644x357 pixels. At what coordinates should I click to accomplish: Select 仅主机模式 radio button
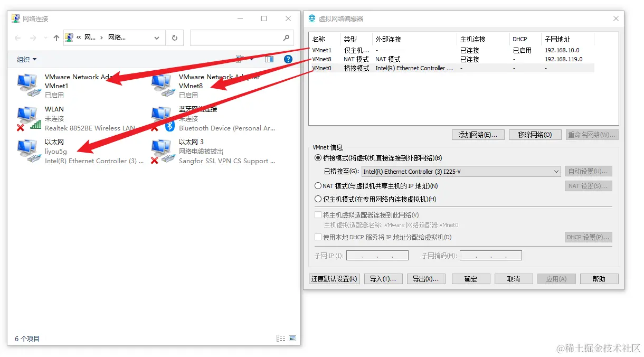point(318,199)
